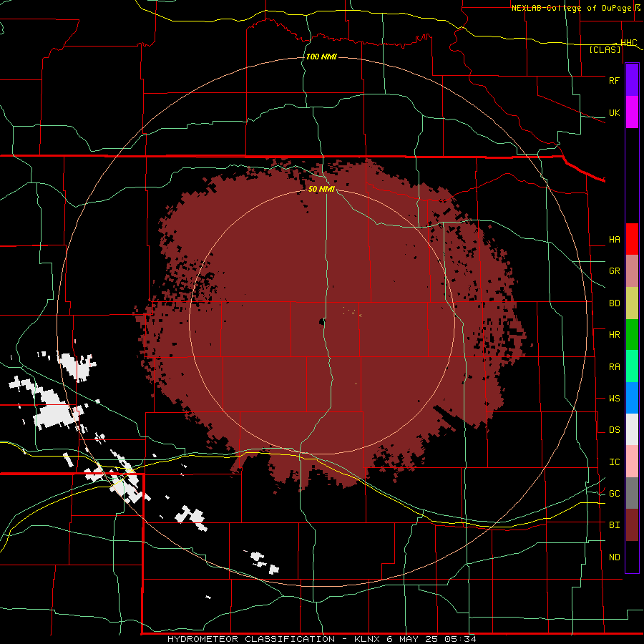The height and width of the screenshot is (644, 644).
Task: Click the HR green legend color swatch
Action: [x=632, y=335]
